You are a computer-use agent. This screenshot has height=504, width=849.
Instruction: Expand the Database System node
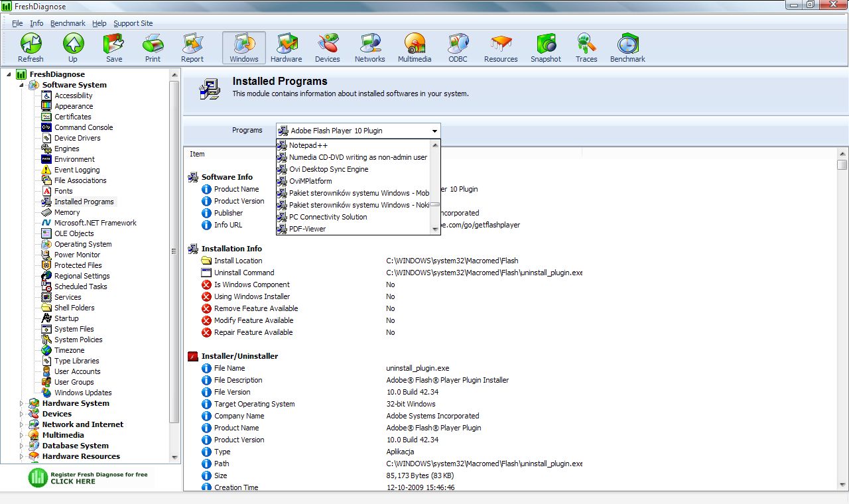point(21,446)
